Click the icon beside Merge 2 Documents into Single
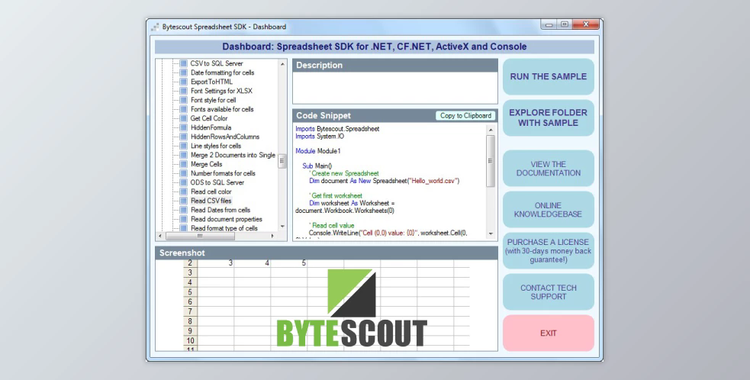 point(183,155)
